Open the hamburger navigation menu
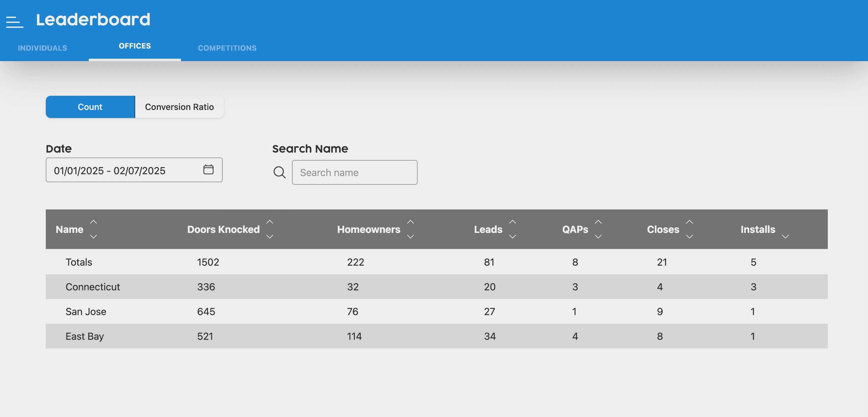This screenshot has width=868, height=417. [x=15, y=22]
